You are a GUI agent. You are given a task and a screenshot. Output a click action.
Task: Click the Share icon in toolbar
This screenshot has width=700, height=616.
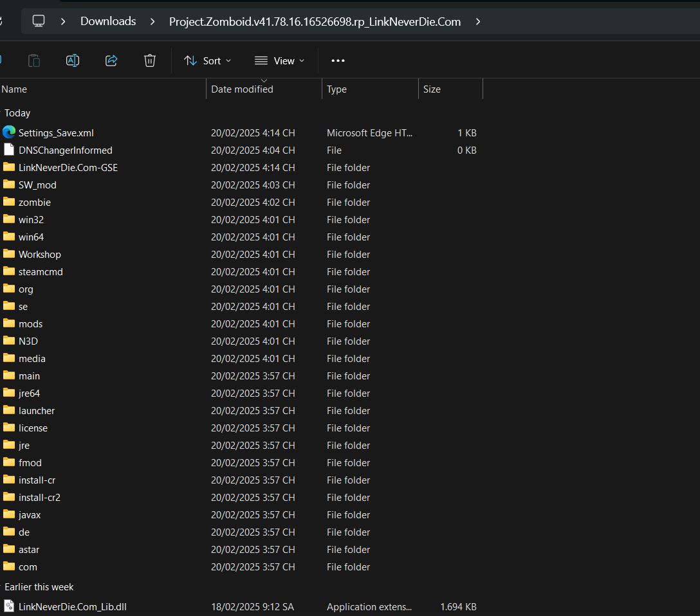[x=111, y=60]
